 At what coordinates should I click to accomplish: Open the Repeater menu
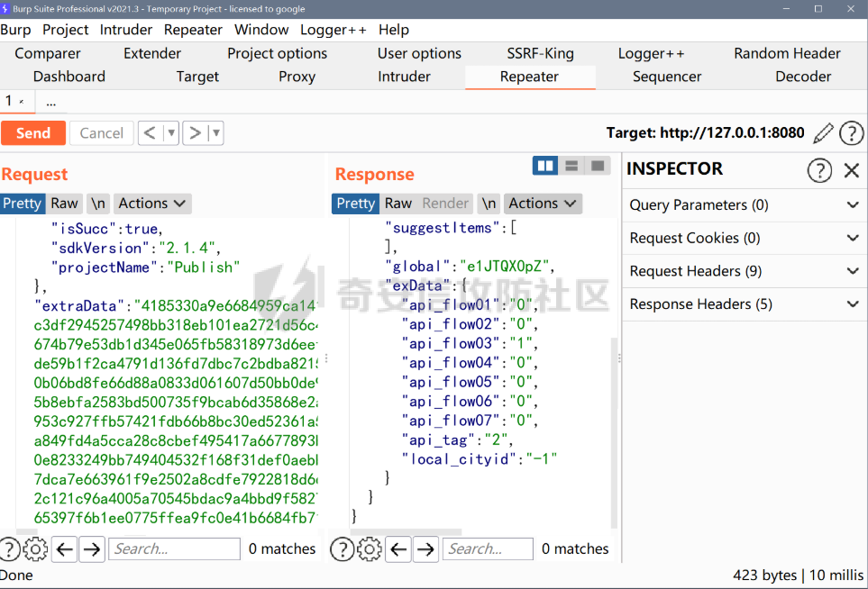click(x=193, y=30)
